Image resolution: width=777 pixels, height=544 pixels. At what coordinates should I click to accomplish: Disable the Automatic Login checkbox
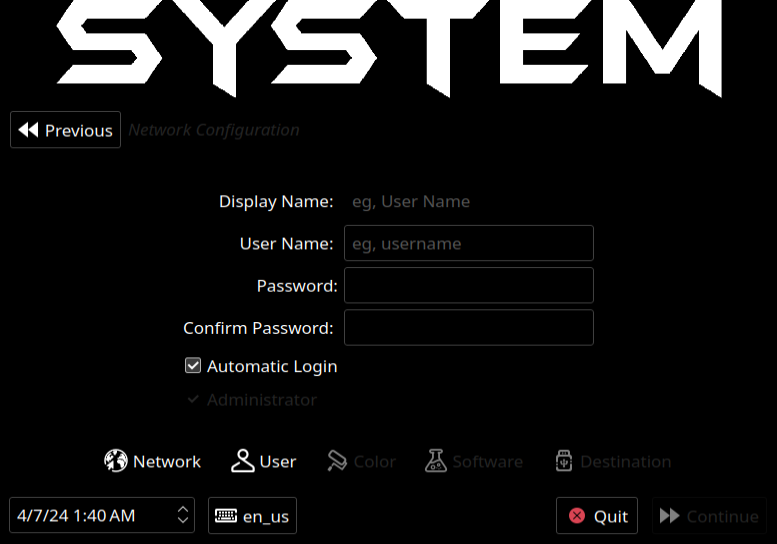point(194,366)
